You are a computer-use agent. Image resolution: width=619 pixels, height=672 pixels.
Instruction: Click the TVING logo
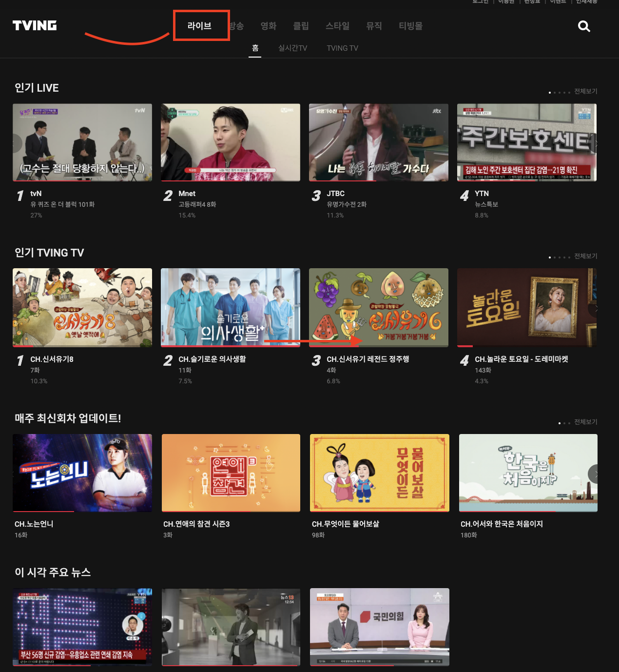click(35, 25)
